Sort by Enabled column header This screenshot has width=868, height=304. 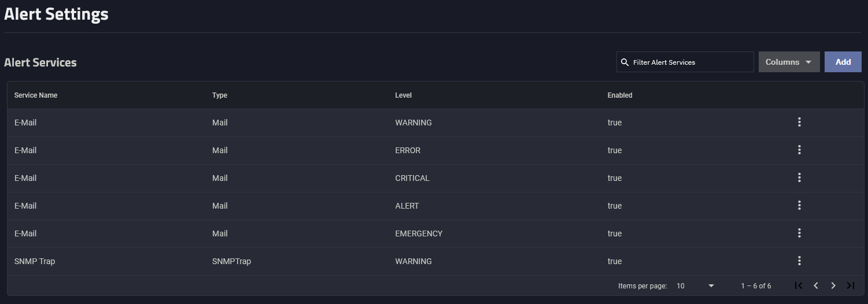tap(620, 95)
